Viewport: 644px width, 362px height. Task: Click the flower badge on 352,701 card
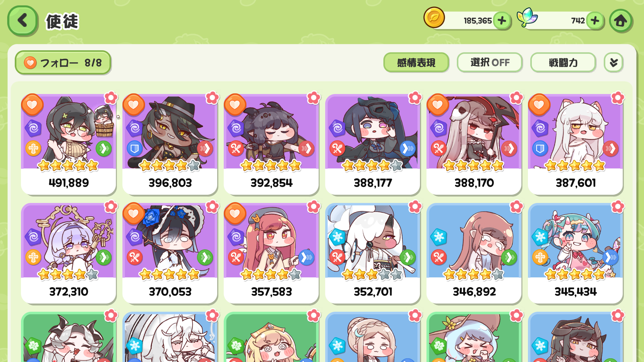pyautogui.click(x=415, y=207)
